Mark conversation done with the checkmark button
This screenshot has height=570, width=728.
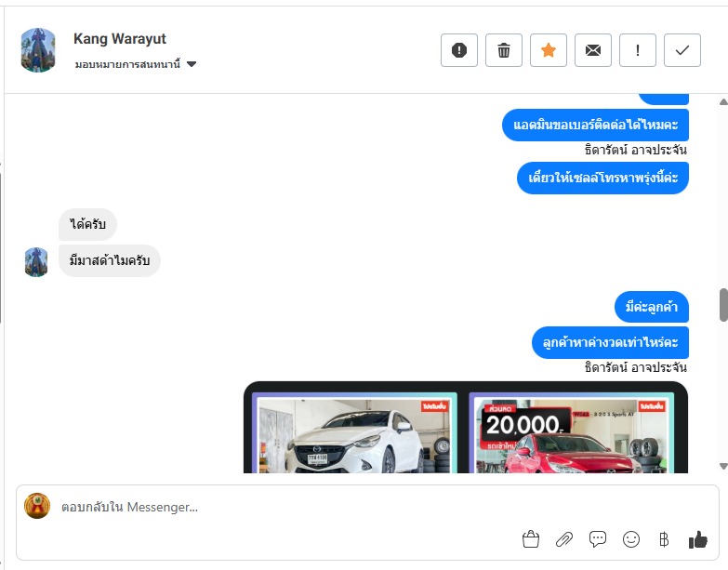pos(682,50)
